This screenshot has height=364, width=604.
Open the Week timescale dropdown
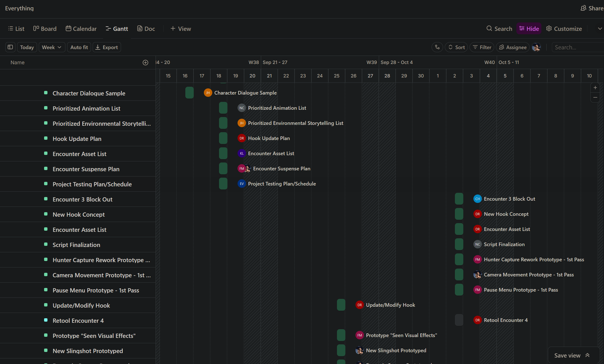point(52,47)
